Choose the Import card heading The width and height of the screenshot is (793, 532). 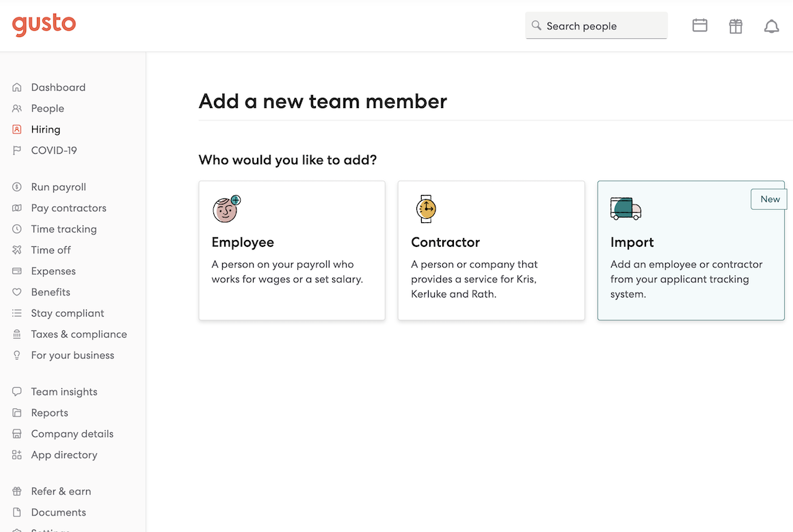(632, 242)
